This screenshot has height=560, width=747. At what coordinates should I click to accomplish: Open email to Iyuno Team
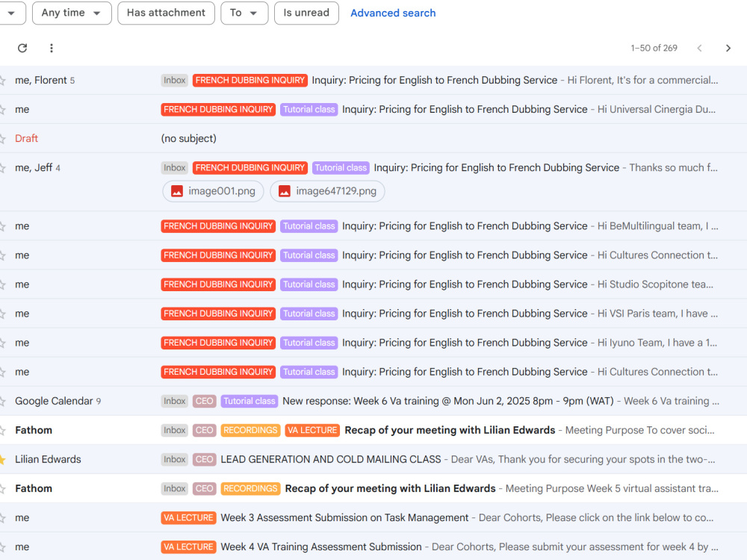(x=373, y=343)
